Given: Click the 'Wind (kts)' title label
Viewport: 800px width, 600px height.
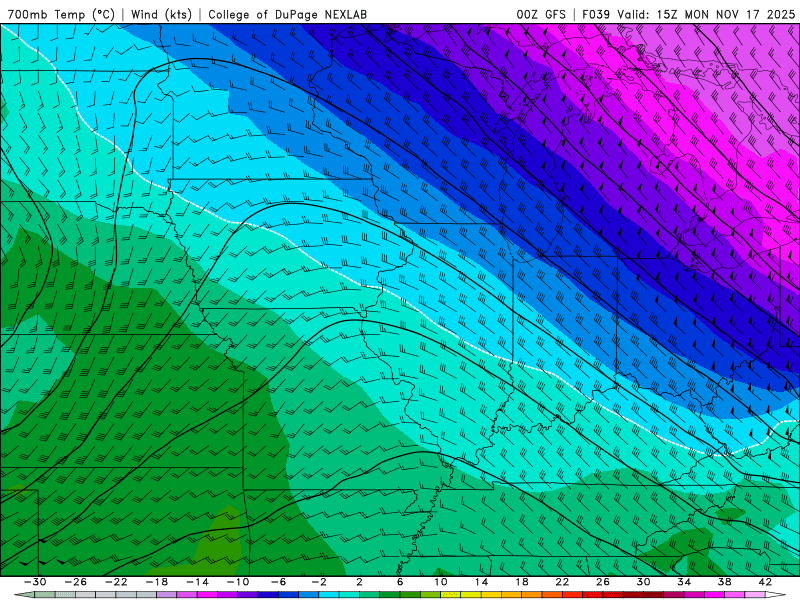Looking at the screenshot, I should [161, 14].
